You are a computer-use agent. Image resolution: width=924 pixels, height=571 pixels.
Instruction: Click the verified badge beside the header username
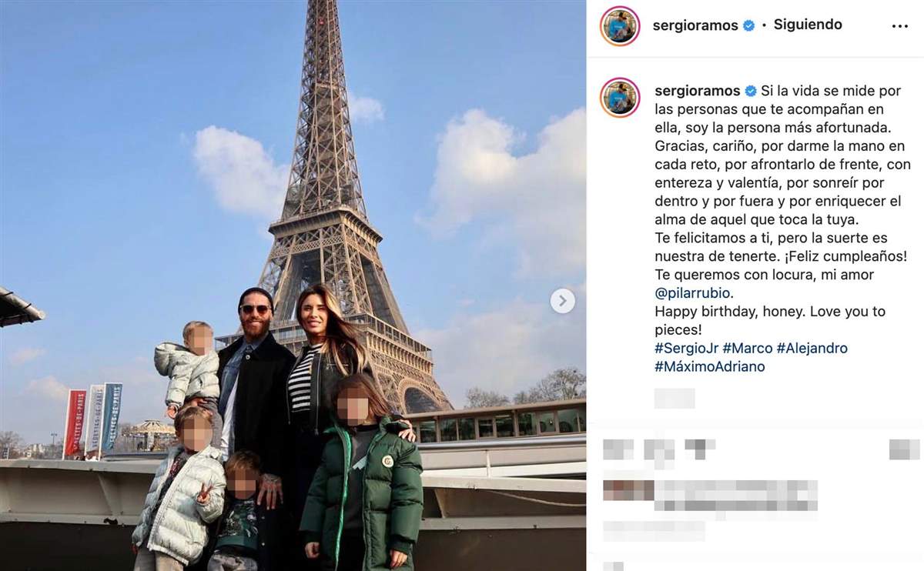748,25
